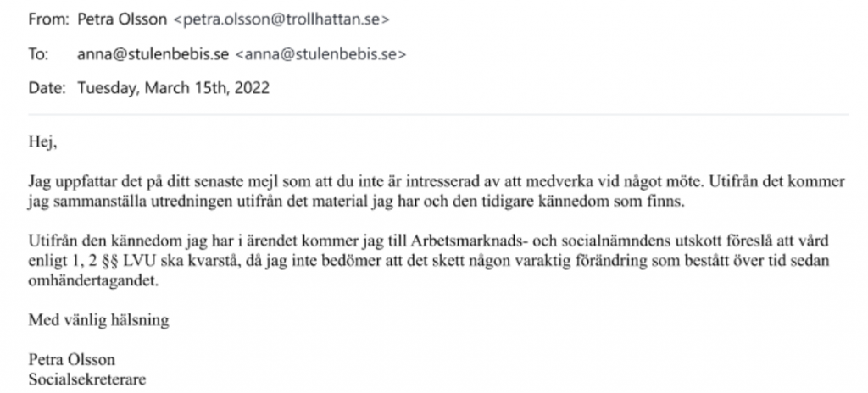Viewport: 868px width, 393px height.
Task: Click the date Tuesday, March 15th, 2022
Action: pyautogui.click(x=173, y=88)
